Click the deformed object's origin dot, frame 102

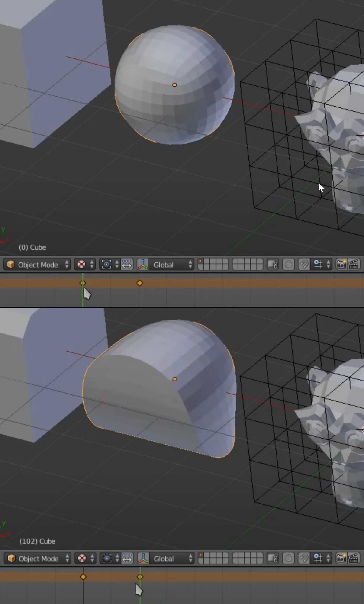coord(175,379)
